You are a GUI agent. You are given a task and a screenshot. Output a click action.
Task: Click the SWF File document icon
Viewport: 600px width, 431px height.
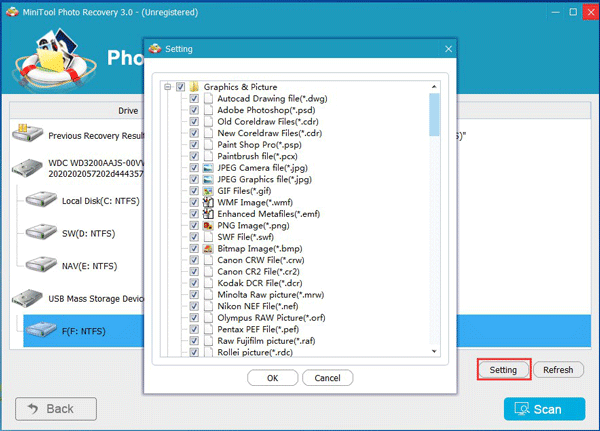point(209,237)
